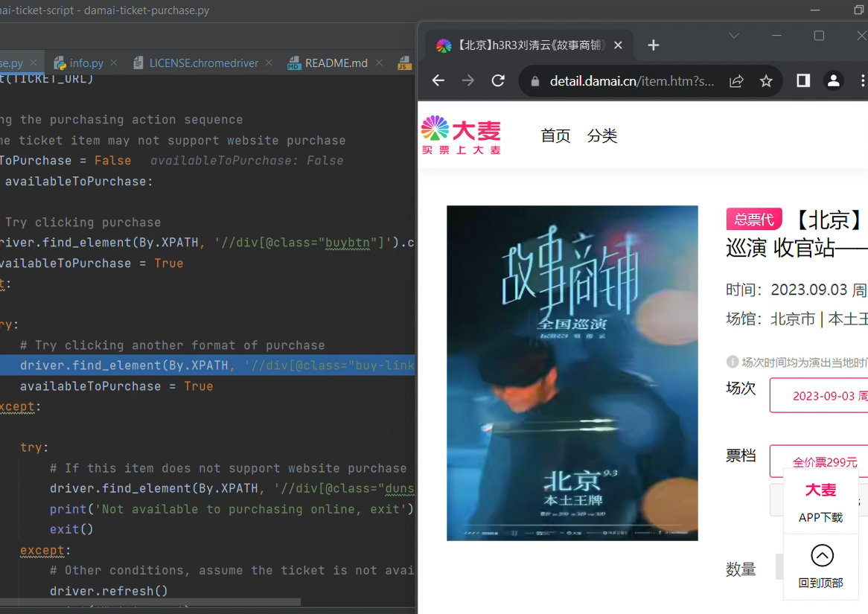
Task: Bookmark this page with the star icon
Action: 766,81
